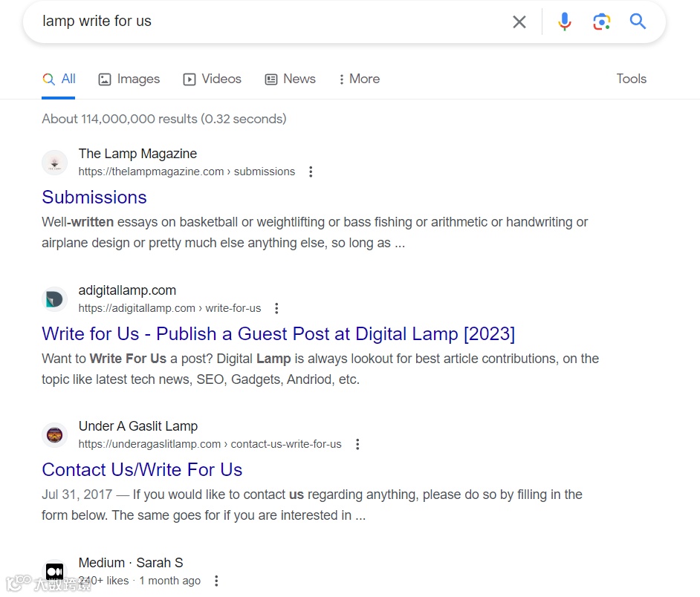Click the Medium site favicon
Viewport: 700px width, 597px height.
(54, 572)
